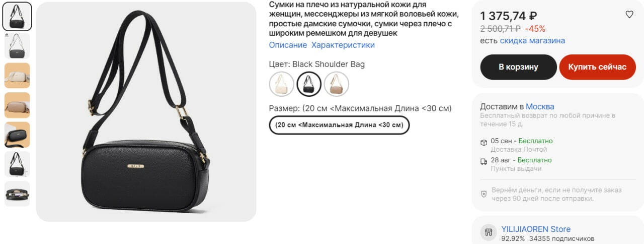Open YILIJIAOREN Store page

[536, 229]
